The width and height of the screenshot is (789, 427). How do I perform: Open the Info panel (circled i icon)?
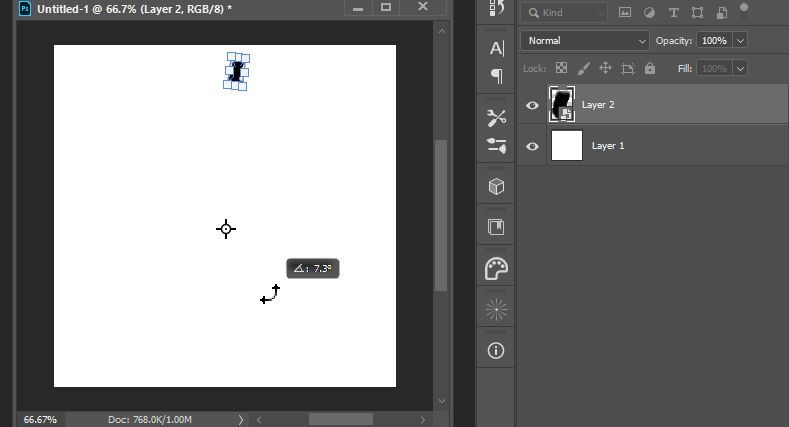point(496,351)
